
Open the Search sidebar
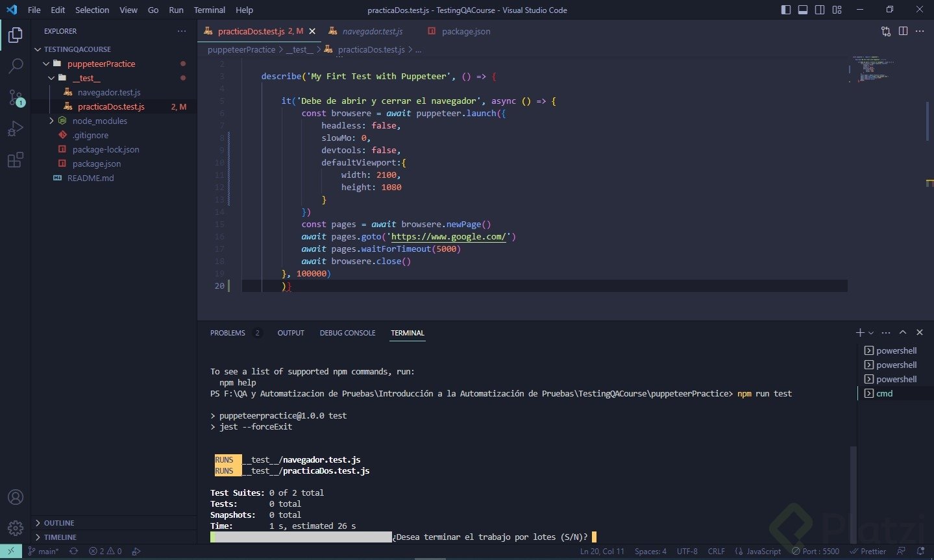click(16, 65)
